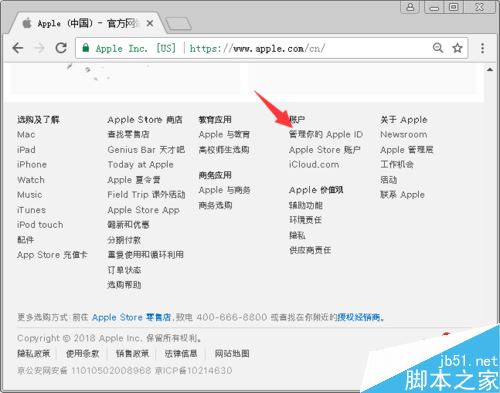Open a new tab with the blank tab button
This screenshot has height=393, width=500.
tap(178, 24)
